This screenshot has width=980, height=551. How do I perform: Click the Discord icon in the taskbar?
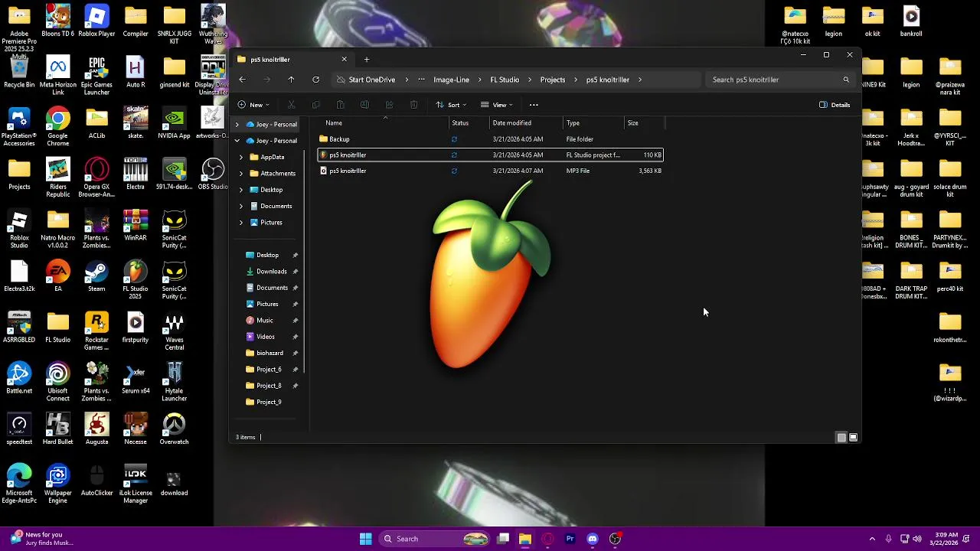pos(592,539)
